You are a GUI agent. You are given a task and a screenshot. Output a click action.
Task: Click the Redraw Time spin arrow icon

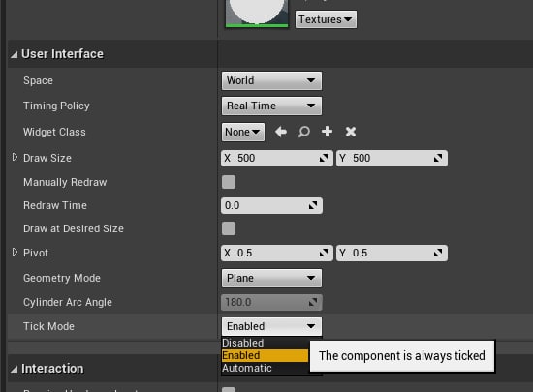(313, 205)
